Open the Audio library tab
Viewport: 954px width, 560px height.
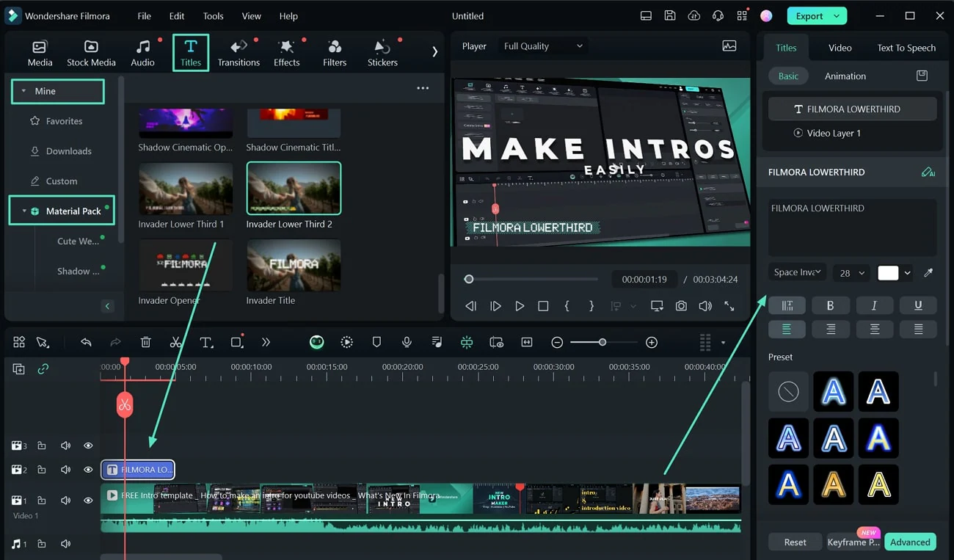[142, 53]
